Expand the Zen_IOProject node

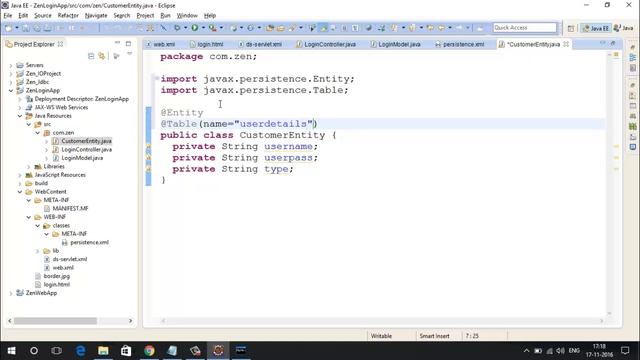[x=11, y=74]
